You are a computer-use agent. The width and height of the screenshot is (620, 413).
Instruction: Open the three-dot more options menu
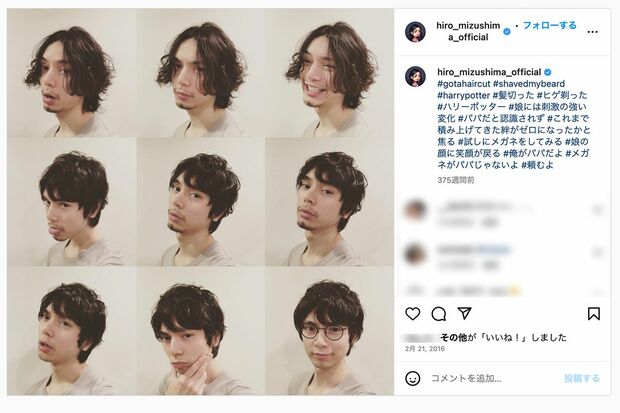(592, 32)
